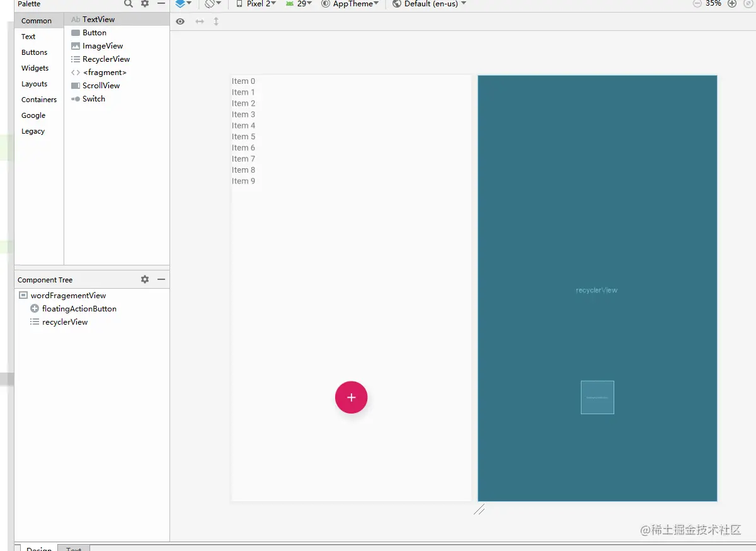Viewport: 756px width, 551px height.
Task: Select the Containers palette category
Action: pos(39,100)
